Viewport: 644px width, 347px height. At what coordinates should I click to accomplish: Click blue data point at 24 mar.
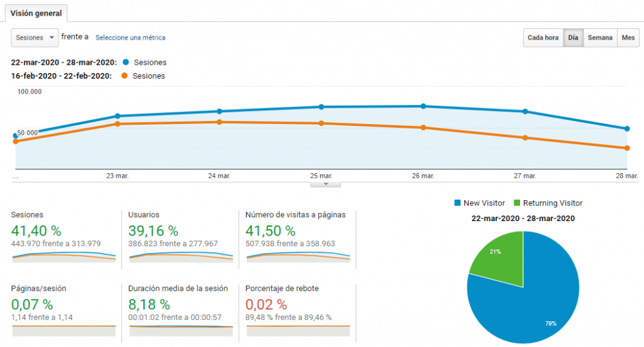tap(219, 111)
